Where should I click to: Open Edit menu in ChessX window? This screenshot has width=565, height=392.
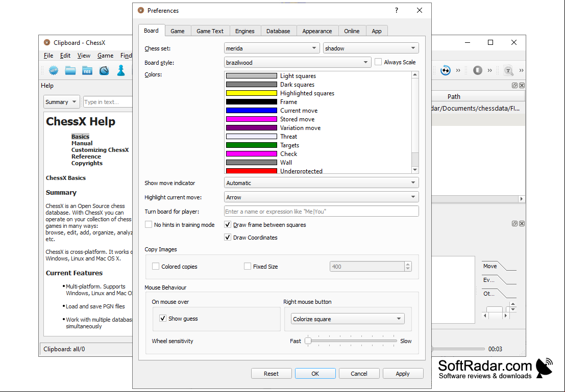pyautogui.click(x=65, y=56)
